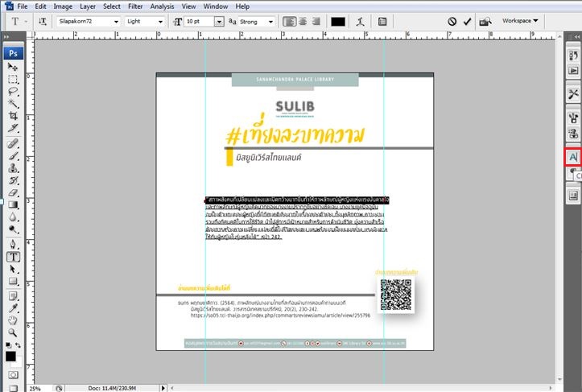Open the Filter menu
The height and width of the screenshot is (392, 582).
[135, 6]
